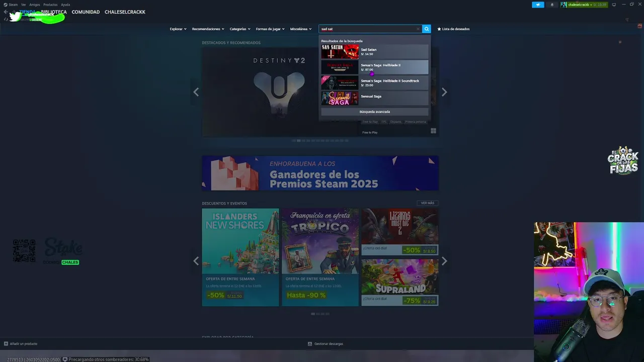Click Búsqueda avanzada button
The image size is (644, 362).
point(375,112)
